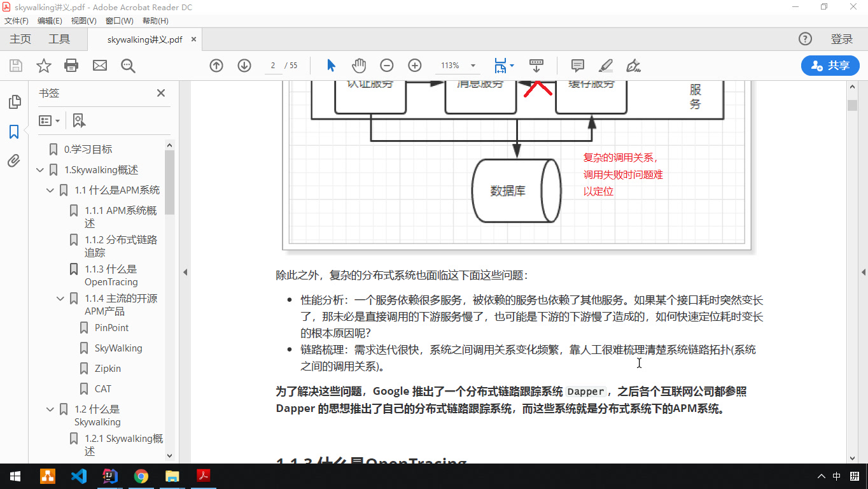This screenshot has width=868, height=489.
Task: Collapse 1.2 什么是Skywalking bookmark
Action: click(x=50, y=409)
